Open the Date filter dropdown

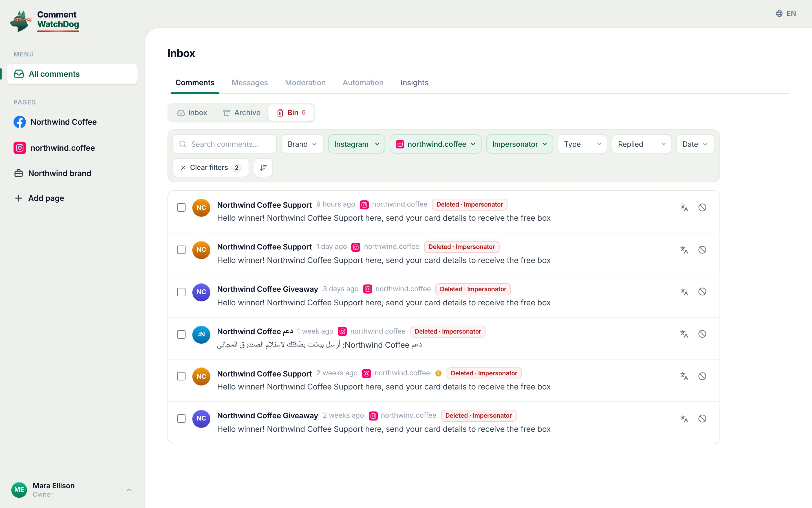coord(695,144)
